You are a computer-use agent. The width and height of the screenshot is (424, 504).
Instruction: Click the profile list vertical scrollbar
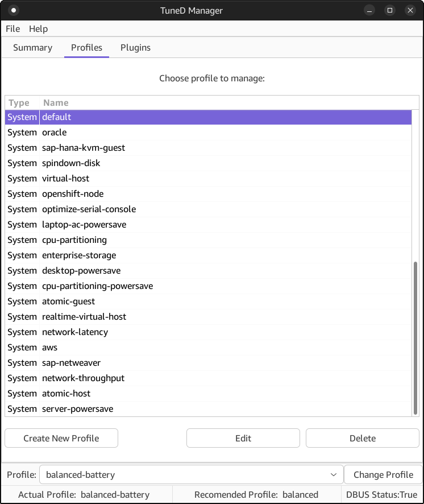point(415,338)
